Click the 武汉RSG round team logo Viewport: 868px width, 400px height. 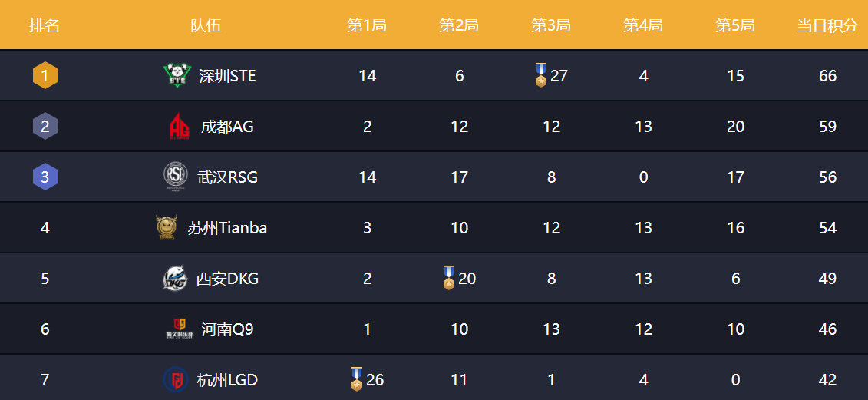(x=175, y=177)
